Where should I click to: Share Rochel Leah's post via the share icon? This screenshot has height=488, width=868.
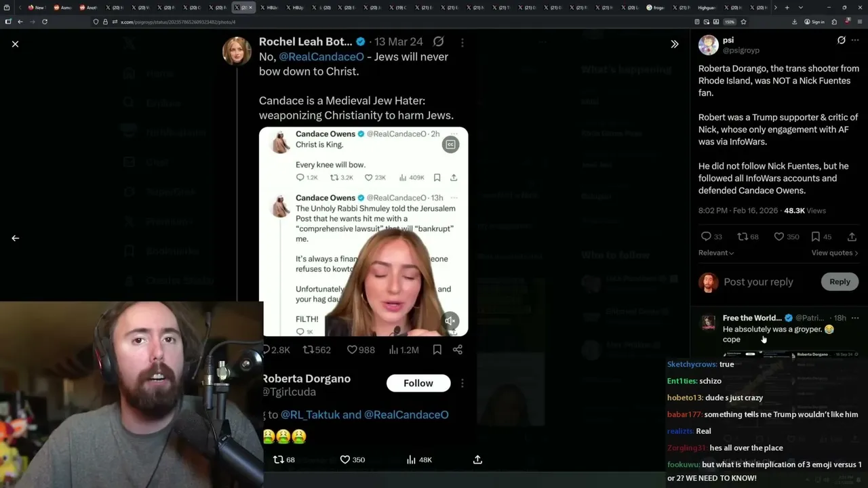458,350
